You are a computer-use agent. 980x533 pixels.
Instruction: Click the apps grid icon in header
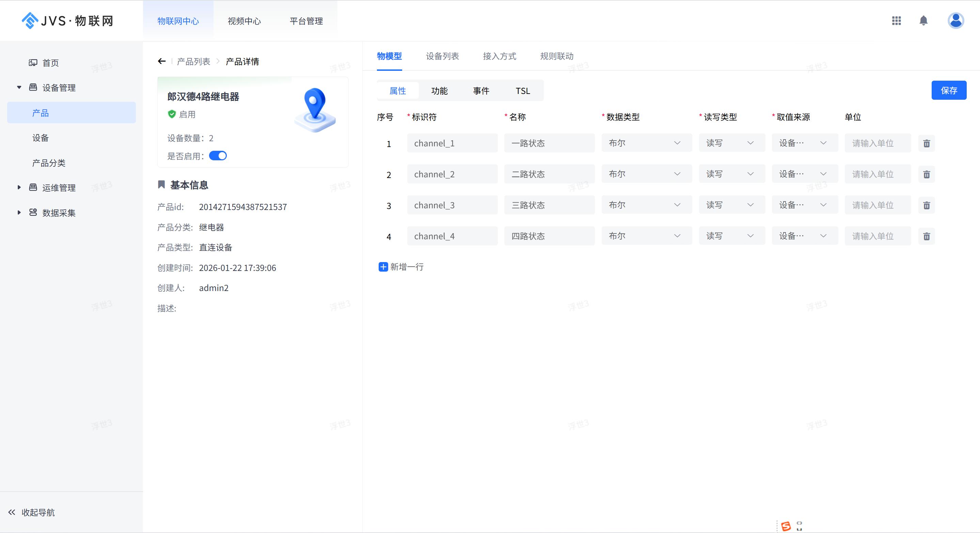[x=896, y=20]
